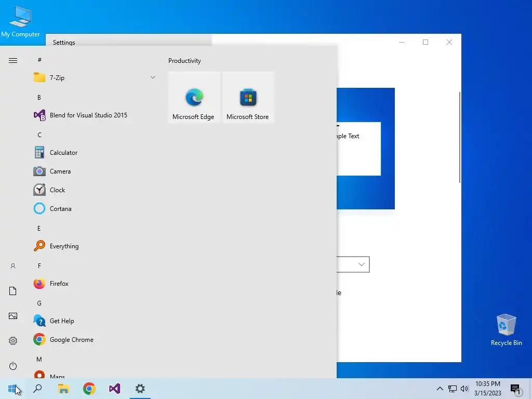Click the Productivity group header
This screenshot has width=532, height=399.
[184, 61]
